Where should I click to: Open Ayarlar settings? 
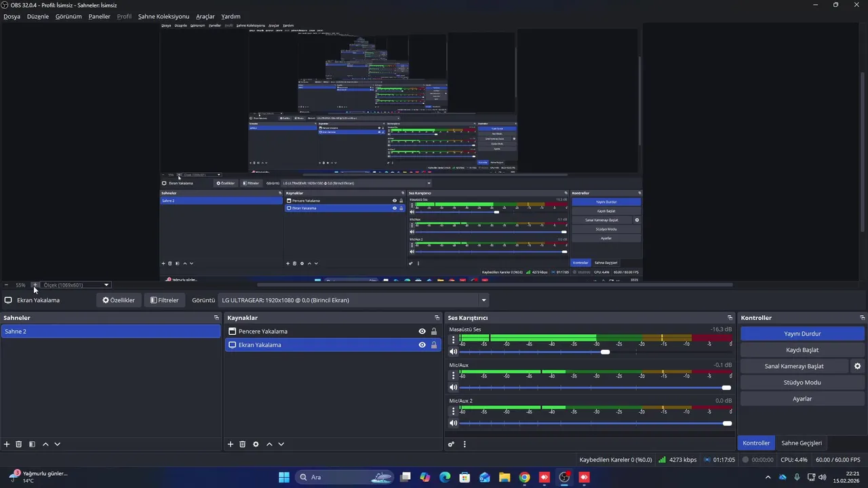point(802,399)
